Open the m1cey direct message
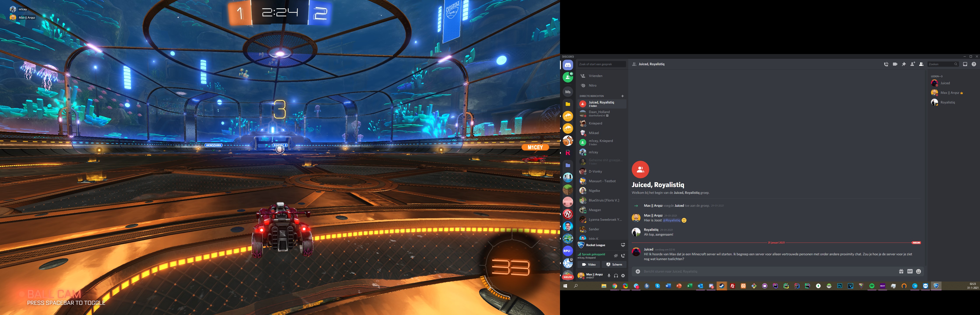This screenshot has width=980, height=315. pyautogui.click(x=593, y=152)
